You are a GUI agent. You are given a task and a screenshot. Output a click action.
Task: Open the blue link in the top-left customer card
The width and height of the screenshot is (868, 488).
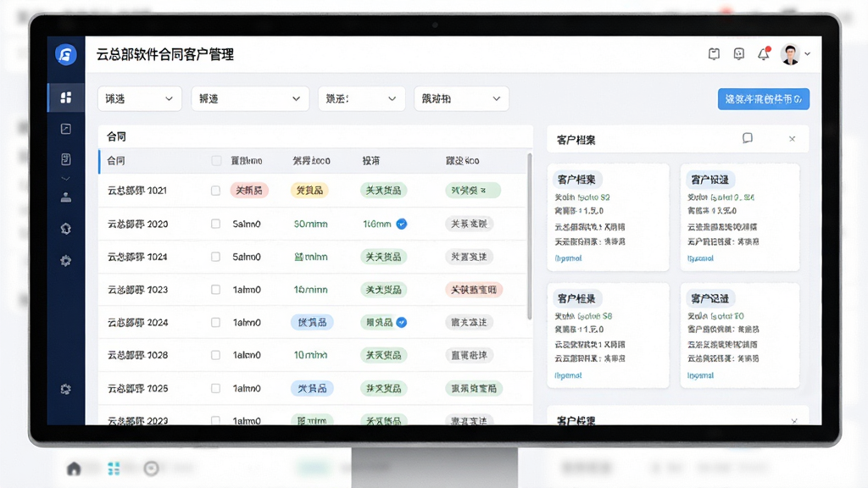click(568, 258)
